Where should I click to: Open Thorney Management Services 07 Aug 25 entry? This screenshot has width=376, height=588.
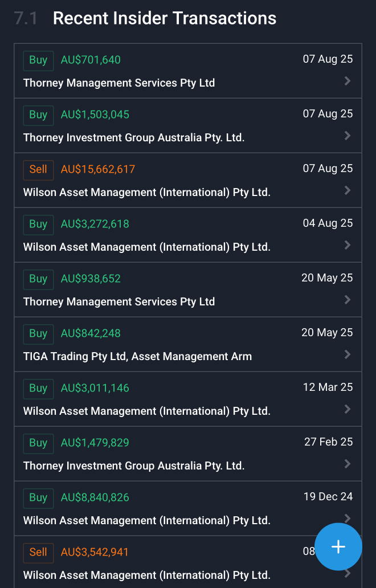point(119,83)
